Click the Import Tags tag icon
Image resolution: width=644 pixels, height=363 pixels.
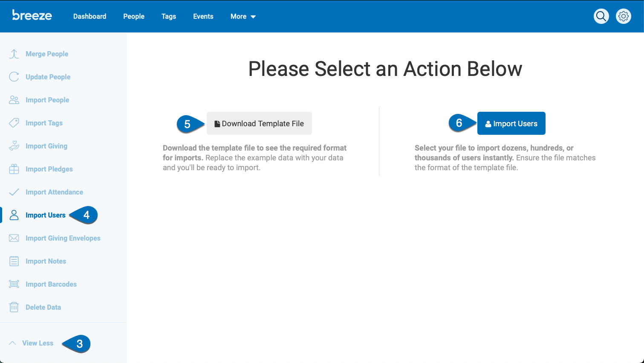point(14,123)
